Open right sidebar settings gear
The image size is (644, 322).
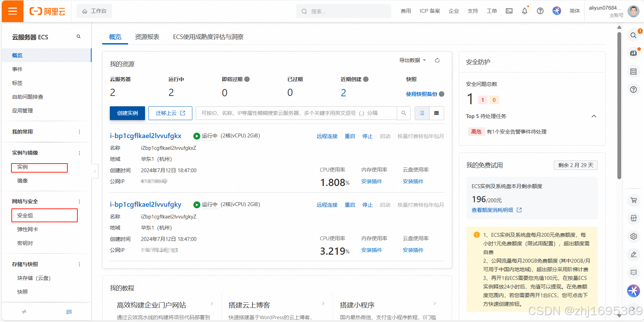point(633,236)
